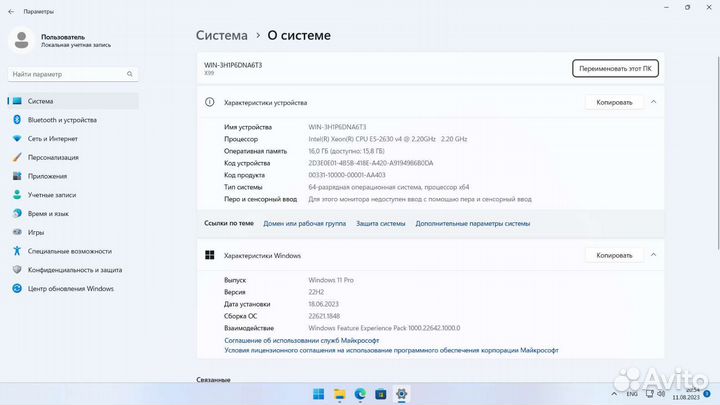
Task: Click the device ID beginning with '2D3E0E01'
Action: tap(371, 163)
